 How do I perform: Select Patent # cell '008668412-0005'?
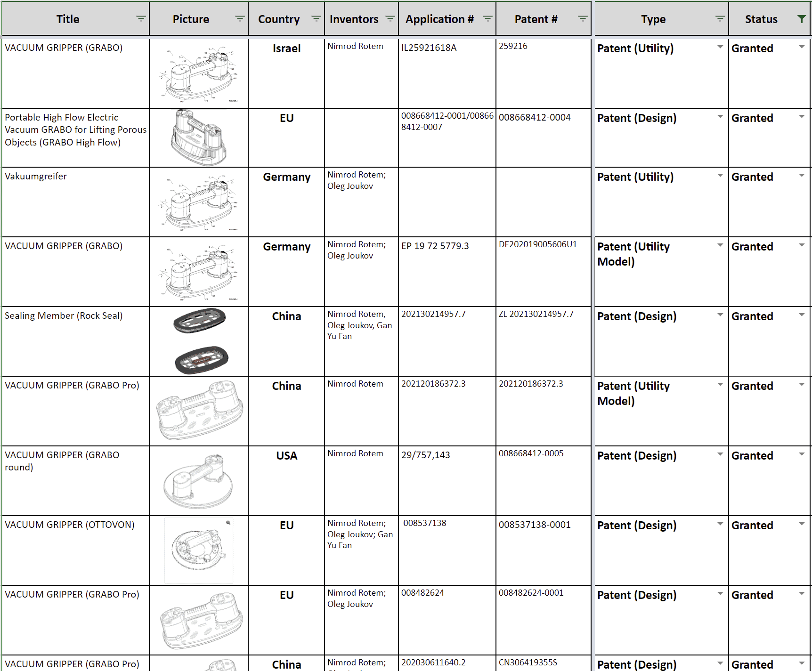(x=544, y=481)
